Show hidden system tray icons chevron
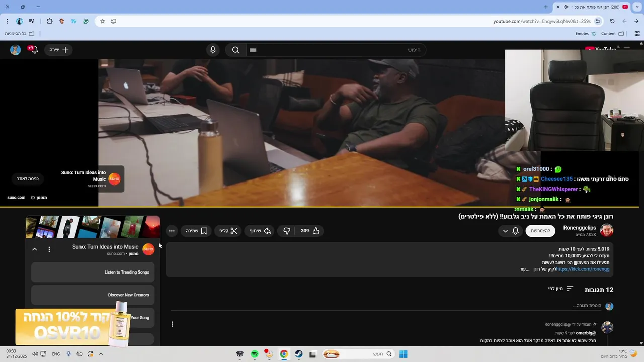The width and height of the screenshot is (644, 362). 101,354
